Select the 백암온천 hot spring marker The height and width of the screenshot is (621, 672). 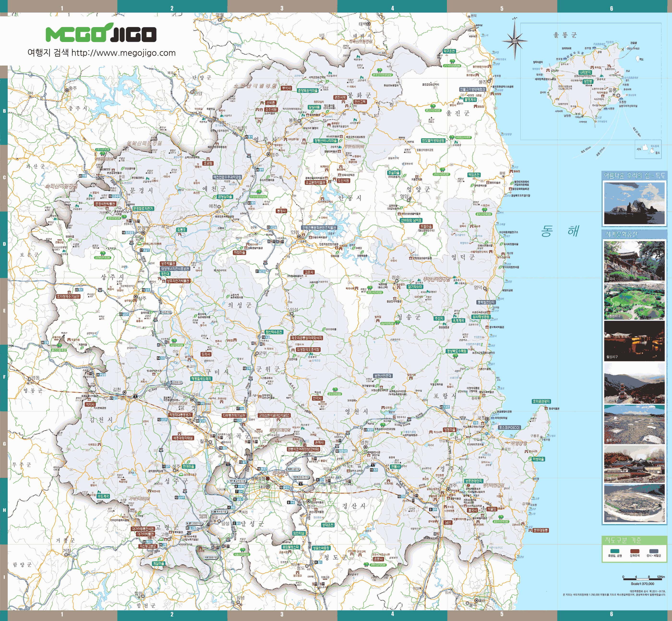(x=474, y=175)
